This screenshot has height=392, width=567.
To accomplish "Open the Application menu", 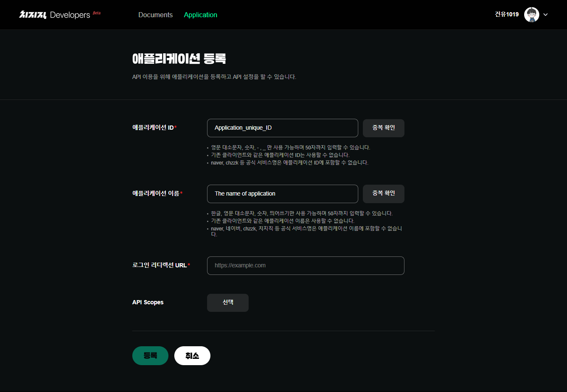I will point(200,15).
